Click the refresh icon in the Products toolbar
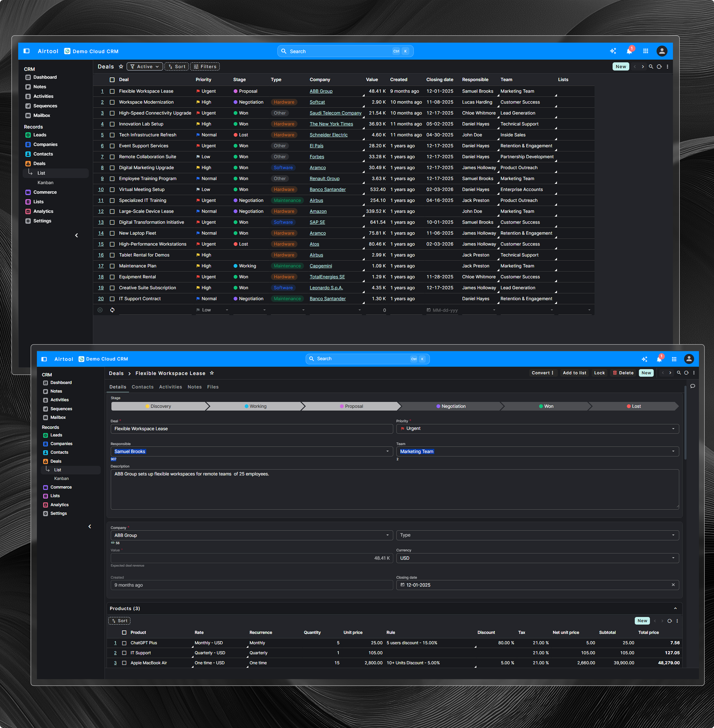Viewport: 714px width, 728px height. (669, 621)
